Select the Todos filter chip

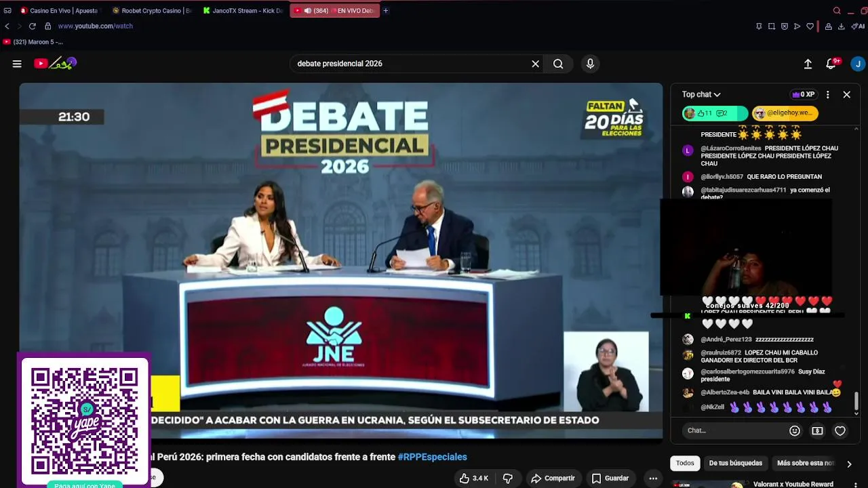tap(685, 464)
